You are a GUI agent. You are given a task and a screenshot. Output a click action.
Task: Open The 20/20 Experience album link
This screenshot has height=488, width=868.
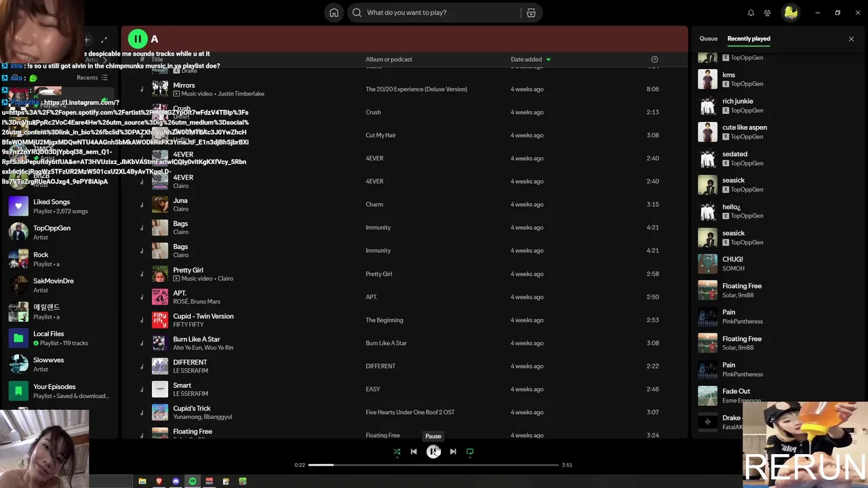(x=416, y=89)
